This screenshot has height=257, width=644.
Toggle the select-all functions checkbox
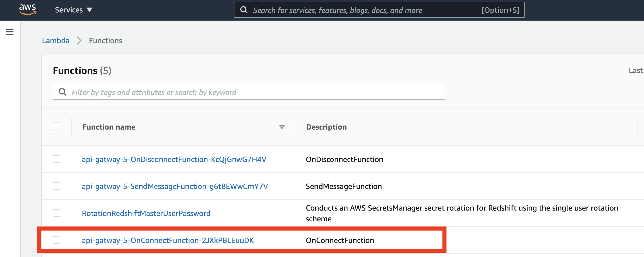(57, 126)
